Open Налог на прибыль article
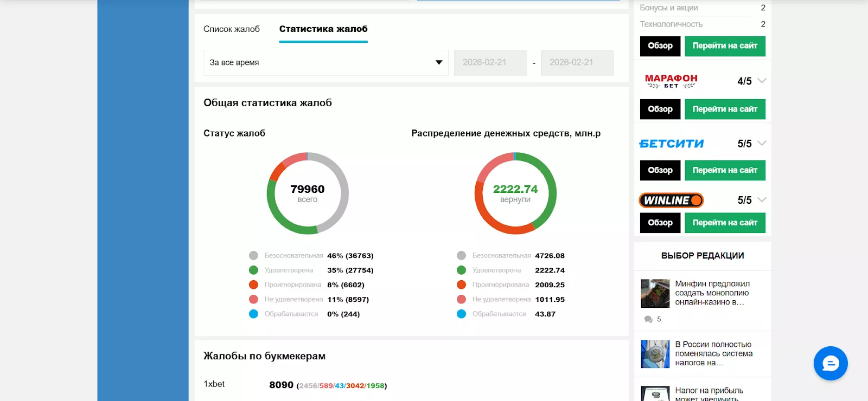868x401 pixels. (709, 394)
